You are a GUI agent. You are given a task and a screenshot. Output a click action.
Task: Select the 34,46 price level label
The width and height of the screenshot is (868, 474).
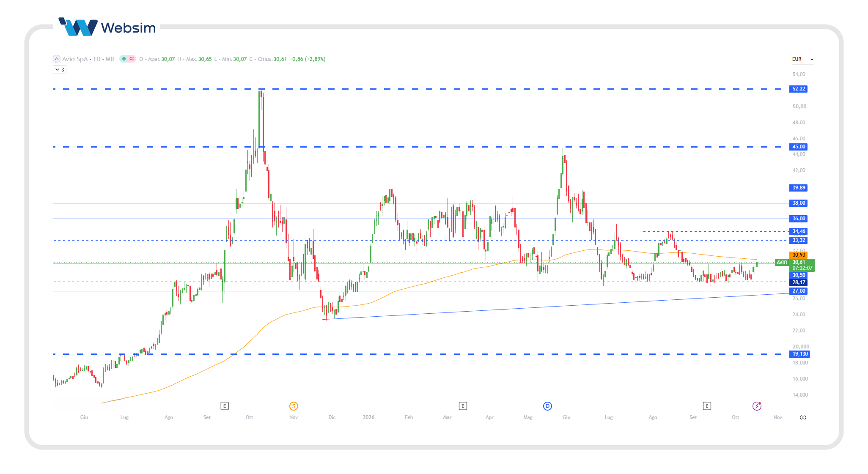[799, 231]
